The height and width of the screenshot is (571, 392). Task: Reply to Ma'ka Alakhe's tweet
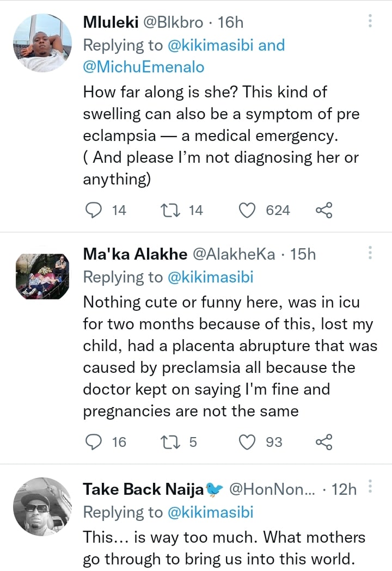point(95,442)
